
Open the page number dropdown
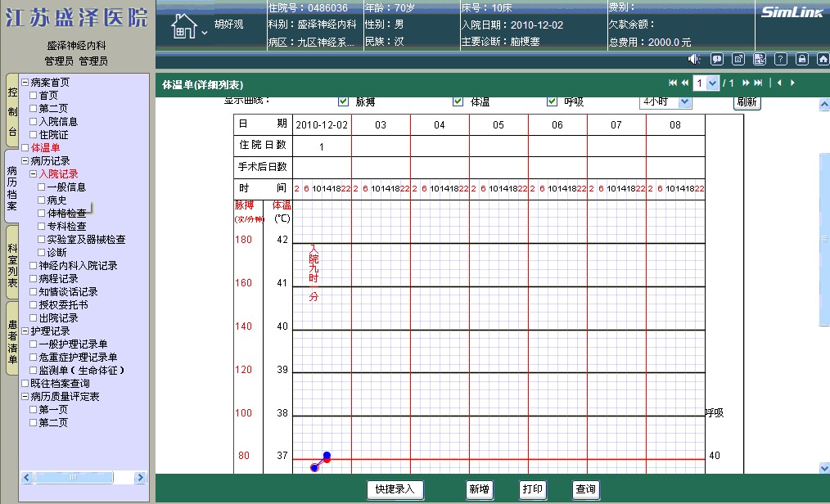pyautogui.click(x=712, y=83)
